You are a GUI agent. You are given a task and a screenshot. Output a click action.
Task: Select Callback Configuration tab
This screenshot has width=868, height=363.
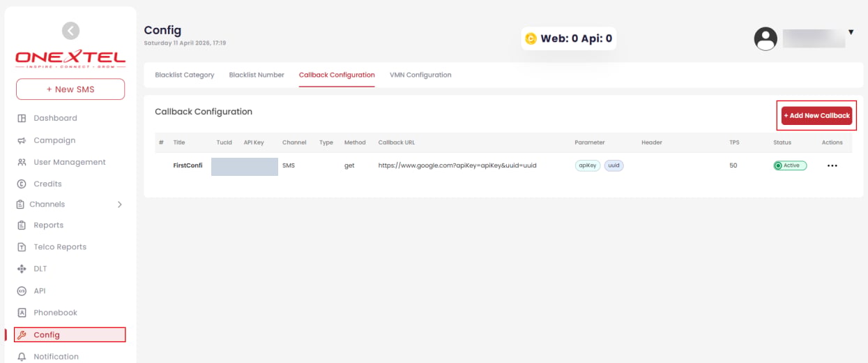(337, 75)
